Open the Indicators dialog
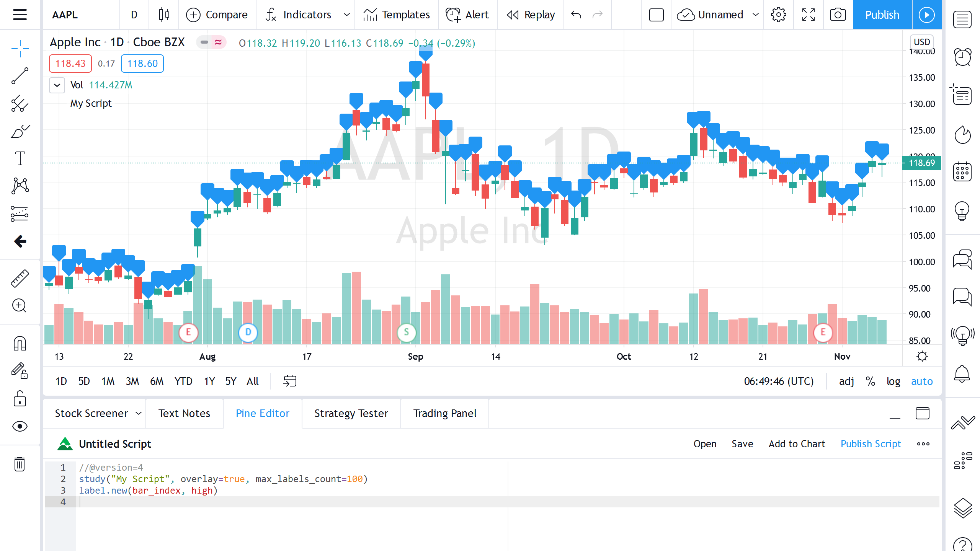 (298, 15)
